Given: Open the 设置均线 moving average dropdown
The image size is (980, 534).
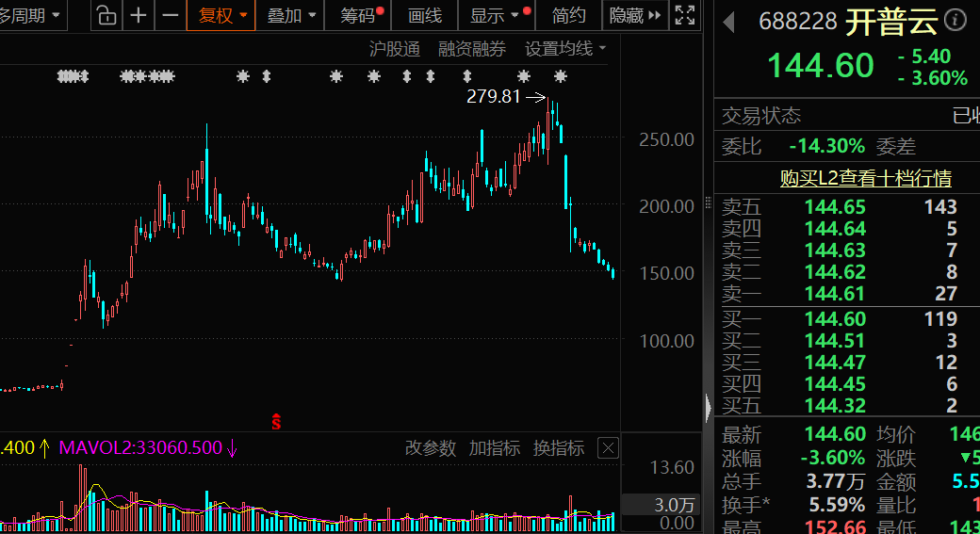Looking at the screenshot, I should (565, 49).
